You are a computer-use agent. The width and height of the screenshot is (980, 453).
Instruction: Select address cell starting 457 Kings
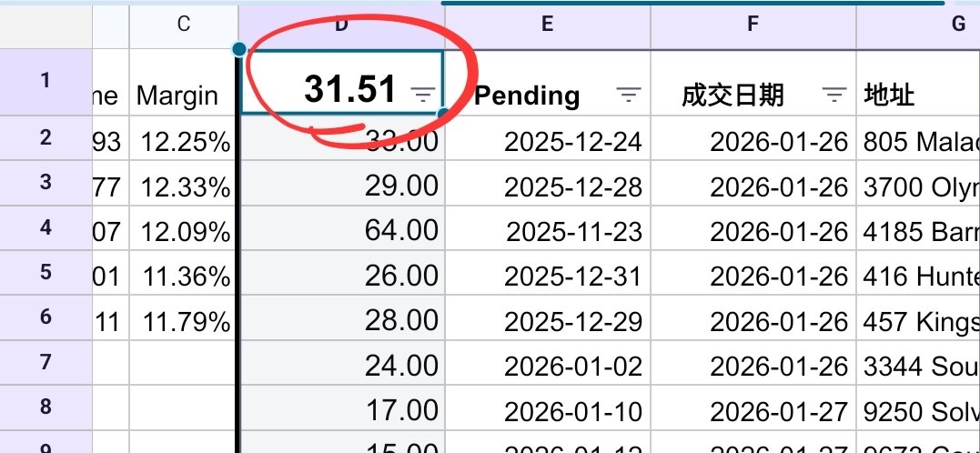[x=918, y=317]
